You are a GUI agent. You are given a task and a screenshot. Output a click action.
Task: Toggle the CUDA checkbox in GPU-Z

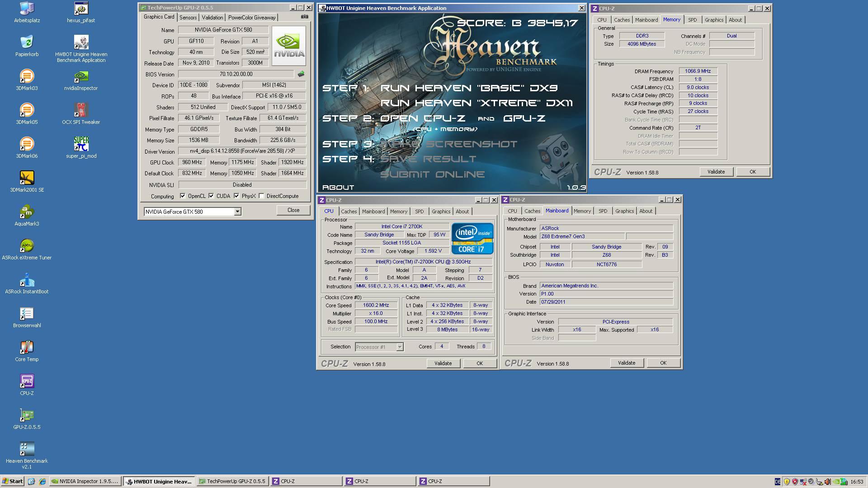pos(211,196)
